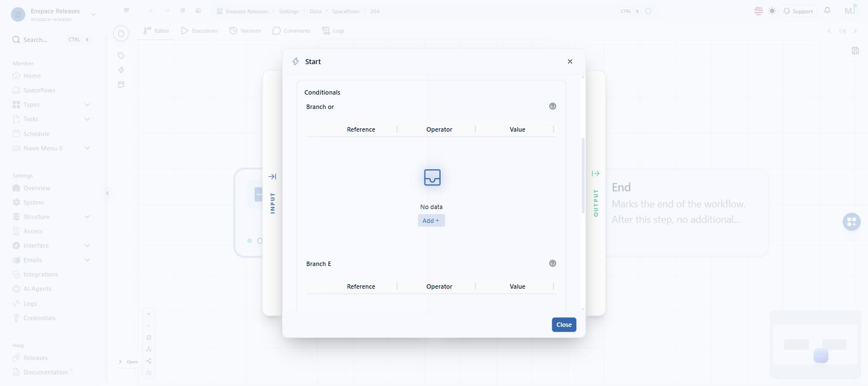The image size is (868, 386).
Task: Open the document icon in side toolbar
Action: (x=121, y=34)
